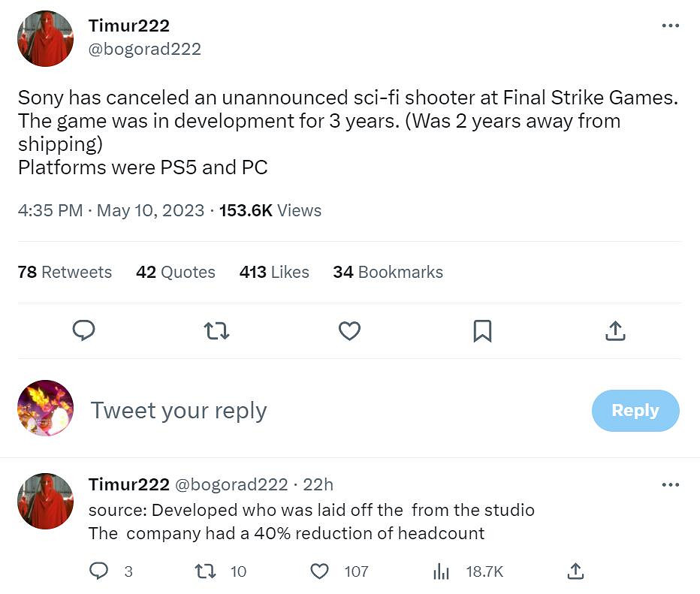Like the main tweet with heart icon
This screenshot has width=700, height=594.
[x=349, y=330]
